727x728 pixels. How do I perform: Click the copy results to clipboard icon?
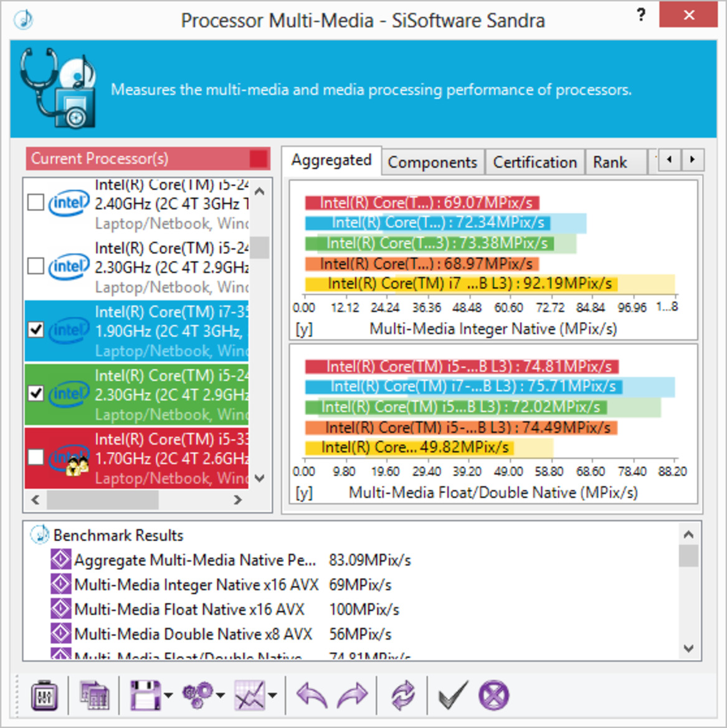(95, 695)
